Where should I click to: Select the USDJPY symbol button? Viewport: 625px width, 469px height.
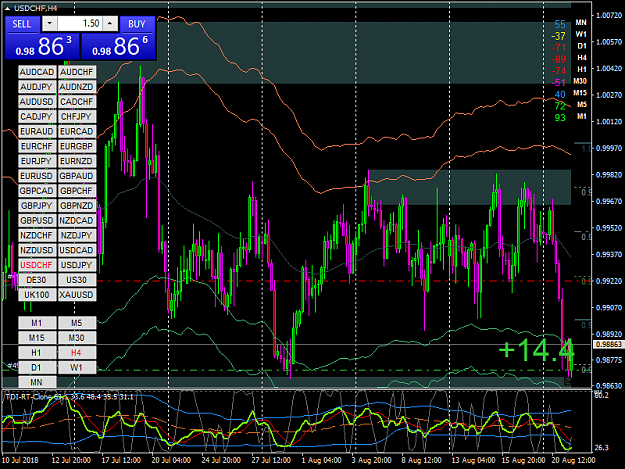click(77, 265)
